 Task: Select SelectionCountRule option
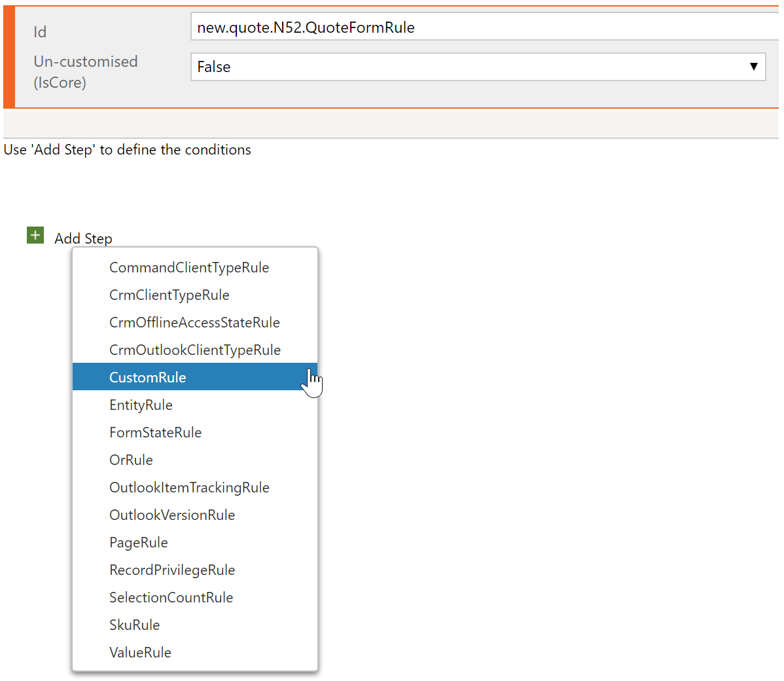click(171, 597)
